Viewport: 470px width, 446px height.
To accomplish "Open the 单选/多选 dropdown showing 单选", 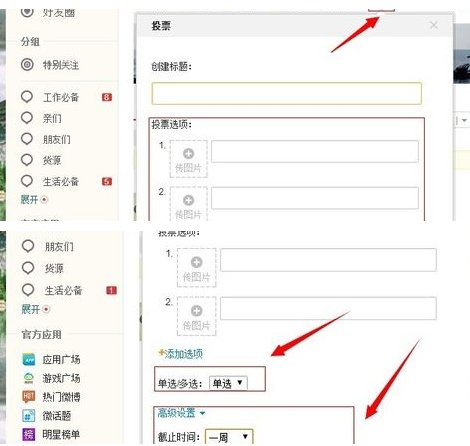I will coord(228,383).
